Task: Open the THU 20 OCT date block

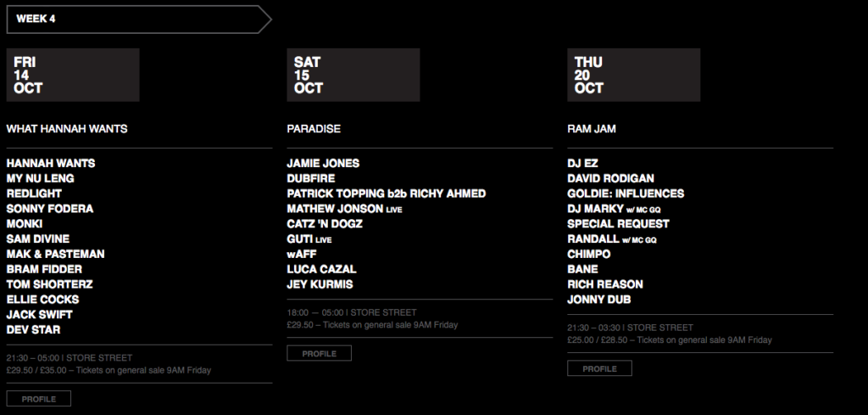Action: tap(634, 75)
